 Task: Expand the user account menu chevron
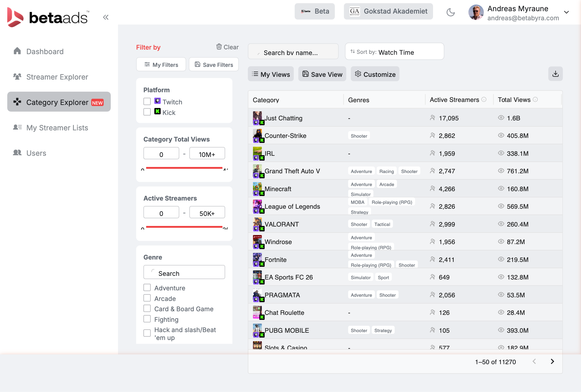pos(566,12)
